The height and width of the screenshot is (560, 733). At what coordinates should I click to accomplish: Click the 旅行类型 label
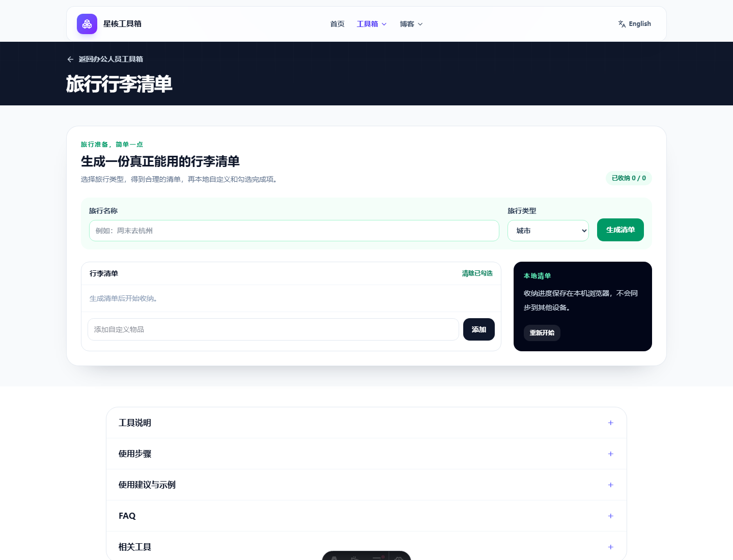pos(522,211)
